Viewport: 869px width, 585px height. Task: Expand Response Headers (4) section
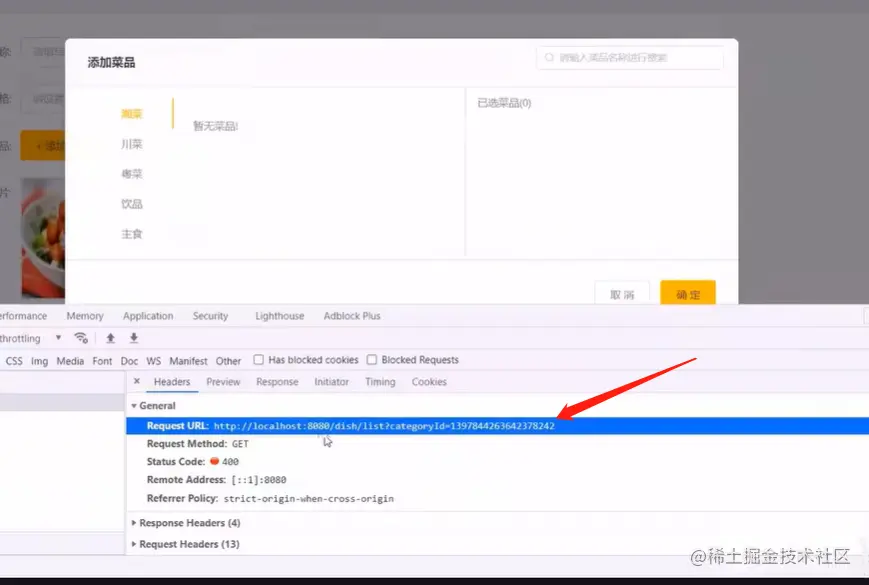coord(134,522)
